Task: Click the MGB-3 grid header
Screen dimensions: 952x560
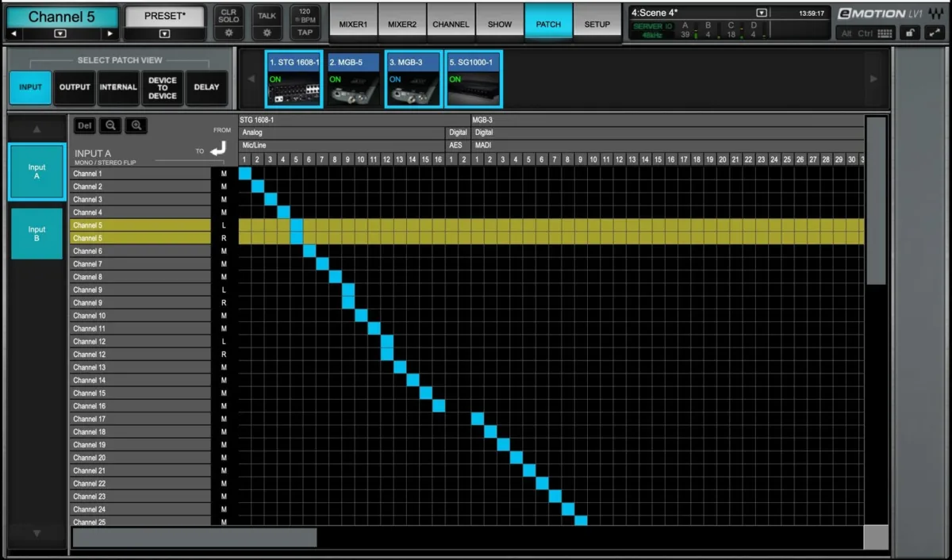Action: 668,120
